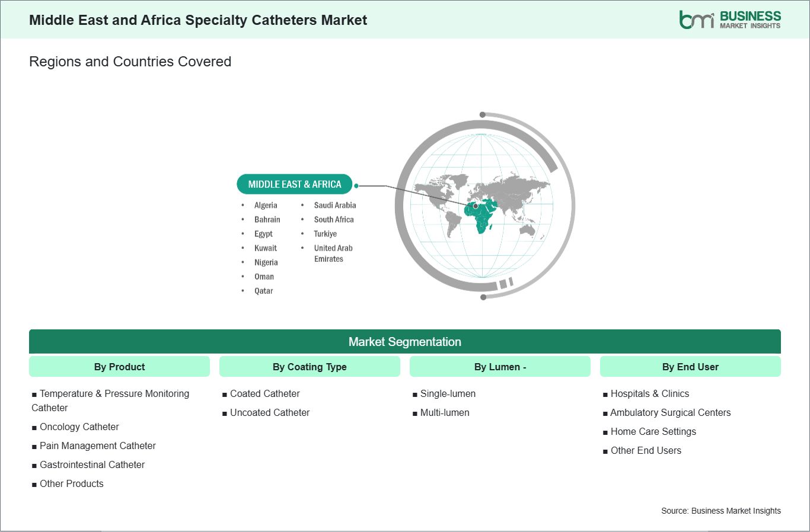This screenshot has width=810, height=532.
Task: Select the Oncology Catheter item
Action: pyautogui.click(x=79, y=427)
